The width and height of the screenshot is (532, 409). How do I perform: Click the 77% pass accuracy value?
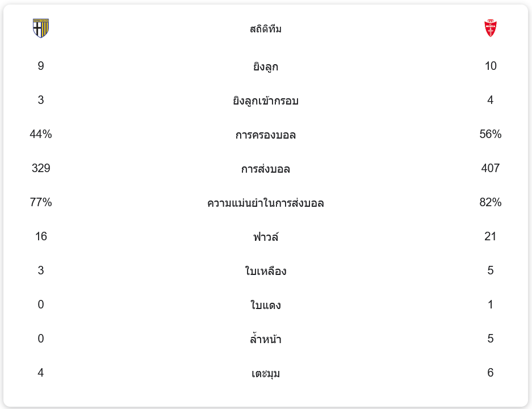pos(41,203)
